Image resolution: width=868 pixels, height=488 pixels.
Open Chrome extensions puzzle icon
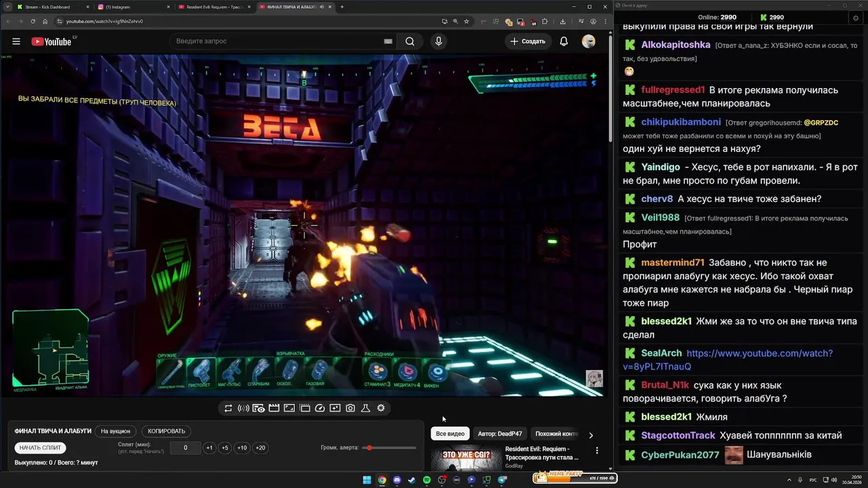click(x=545, y=21)
